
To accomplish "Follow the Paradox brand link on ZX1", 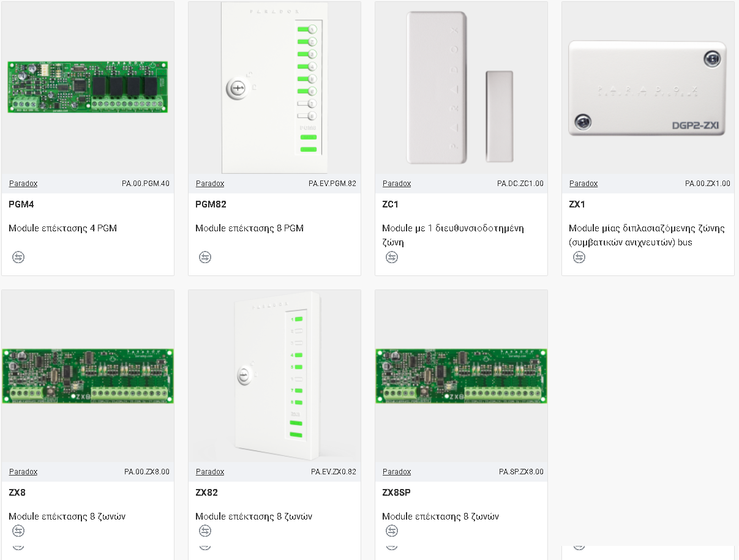I will click(583, 184).
